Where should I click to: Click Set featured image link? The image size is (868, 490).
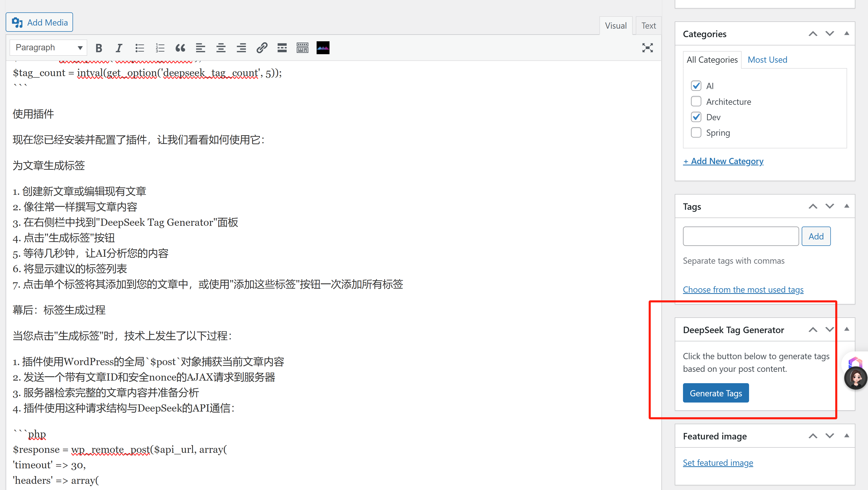tap(718, 463)
